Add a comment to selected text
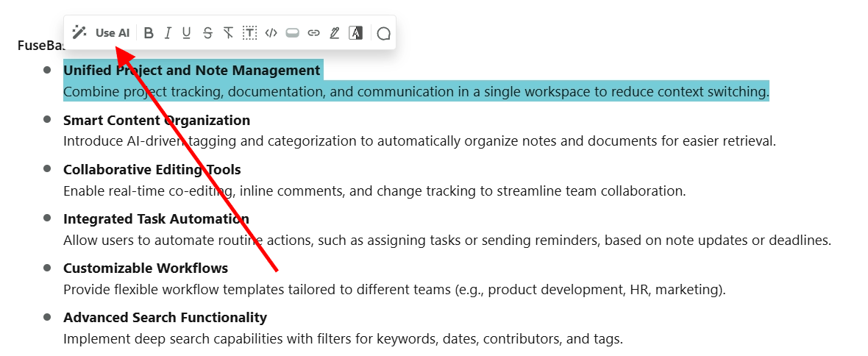The width and height of the screenshot is (868, 356). coord(383,33)
